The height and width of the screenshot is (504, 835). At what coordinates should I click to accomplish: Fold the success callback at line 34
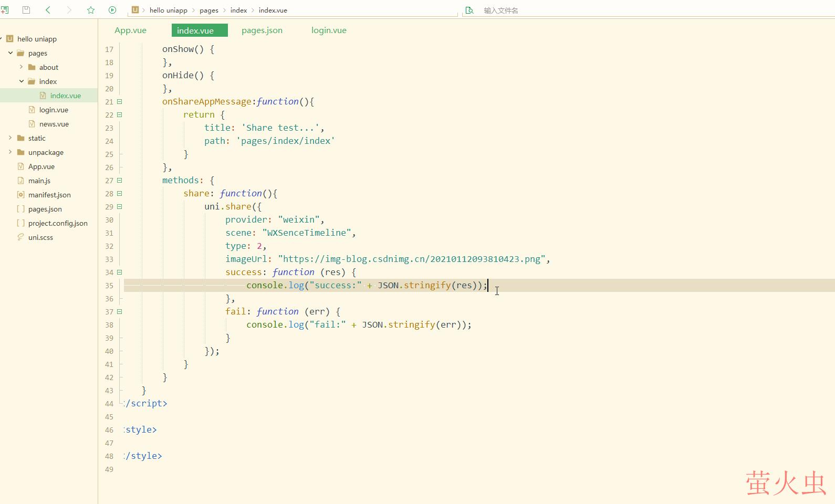[120, 272]
